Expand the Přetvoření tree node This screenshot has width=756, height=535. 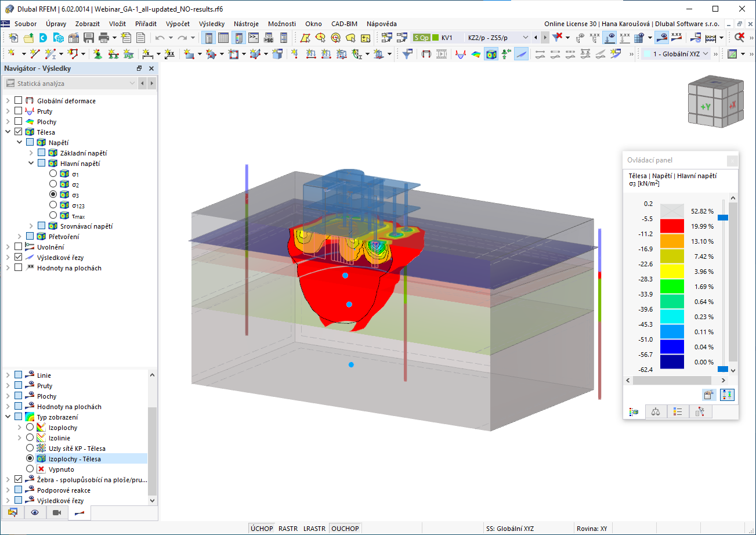point(20,236)
